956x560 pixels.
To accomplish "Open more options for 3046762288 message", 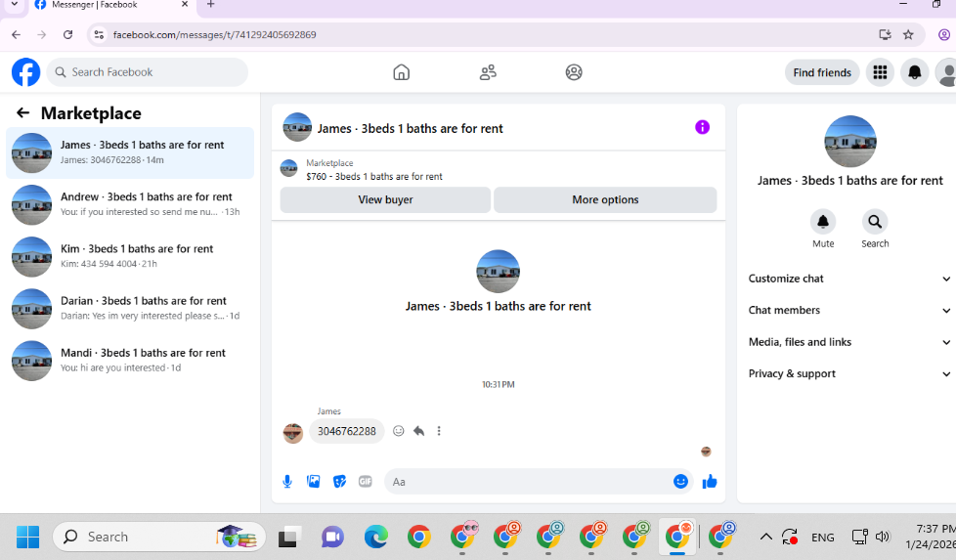I will (439, 431).
